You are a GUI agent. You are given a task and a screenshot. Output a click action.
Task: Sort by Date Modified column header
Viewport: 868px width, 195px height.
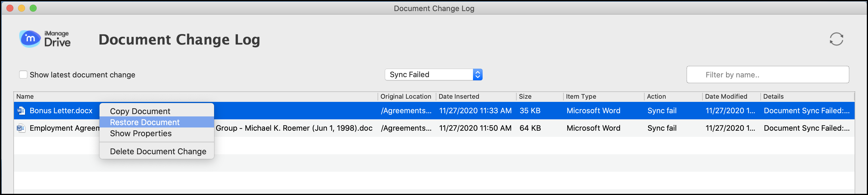coord(726,97)
